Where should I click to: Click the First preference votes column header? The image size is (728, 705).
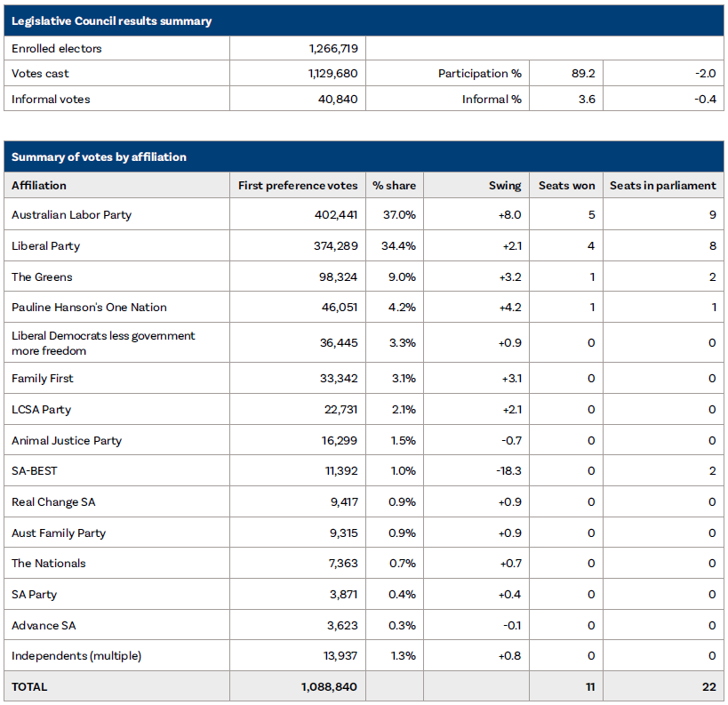(297, 185)
